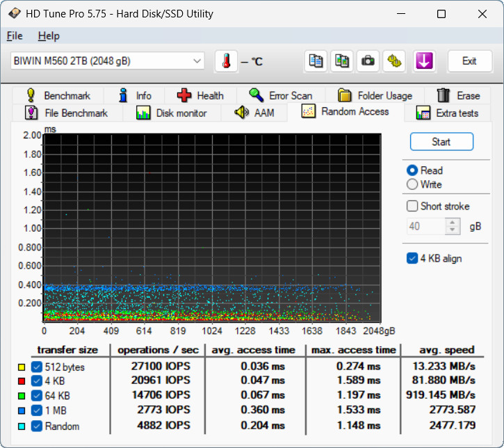Viewport: 504px width, 448px height.
Task: Increase short stroke size with up arrow
Action: (453, 222)
